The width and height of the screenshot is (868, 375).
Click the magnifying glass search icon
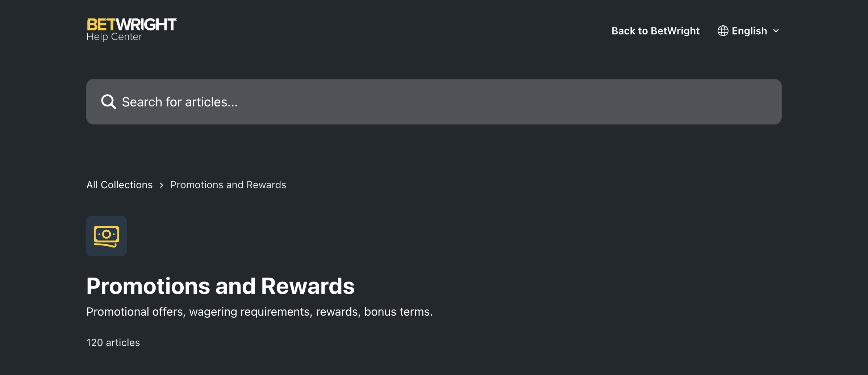(x=108, y=102)
